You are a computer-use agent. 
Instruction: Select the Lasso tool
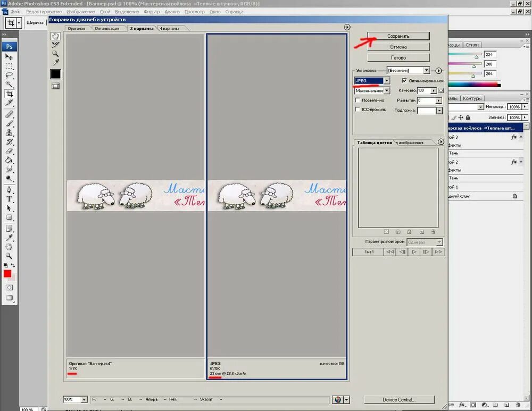tap(9, 76)
